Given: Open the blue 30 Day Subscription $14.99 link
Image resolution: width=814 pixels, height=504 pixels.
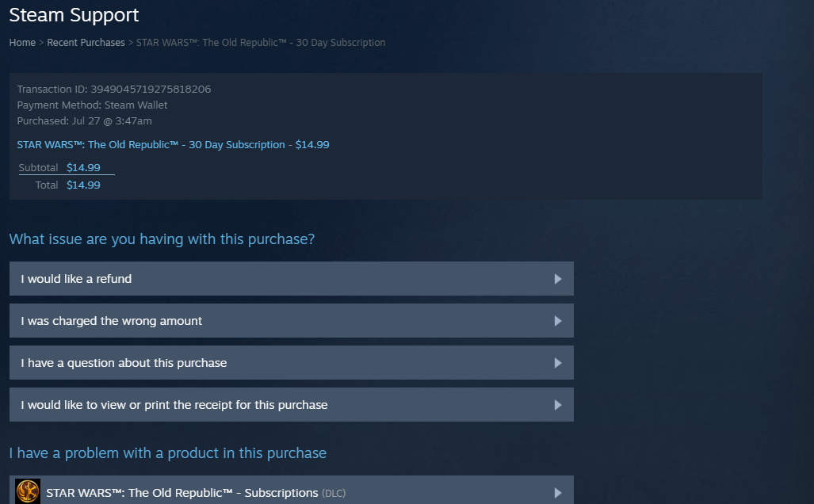Looking at the screenshot, I should (x=173, y=145).
